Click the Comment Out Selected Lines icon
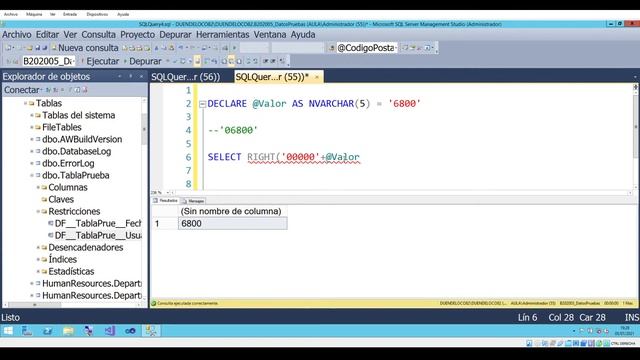This screenshot has height=360, width=640. [248, 61]
